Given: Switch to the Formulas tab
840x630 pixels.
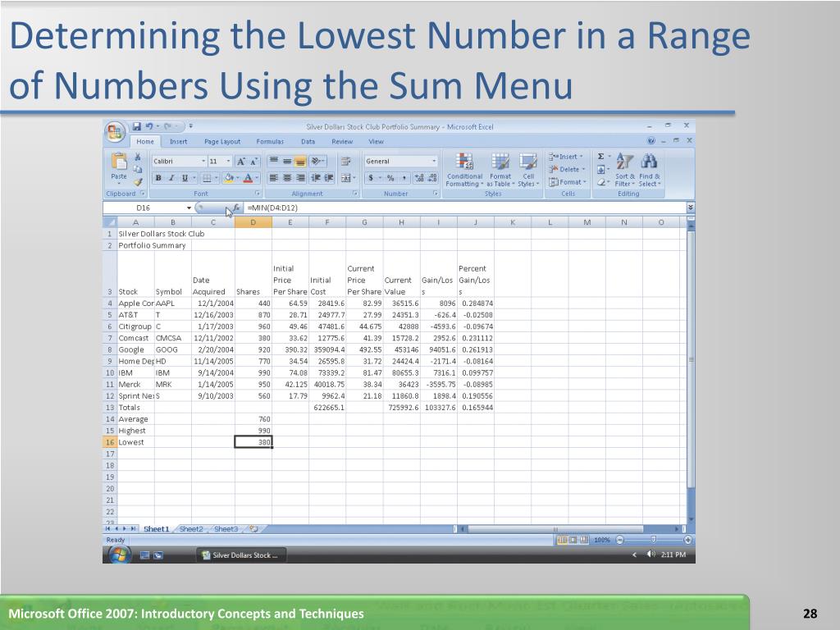Looking at the screenshot, I should coord(270,141).
